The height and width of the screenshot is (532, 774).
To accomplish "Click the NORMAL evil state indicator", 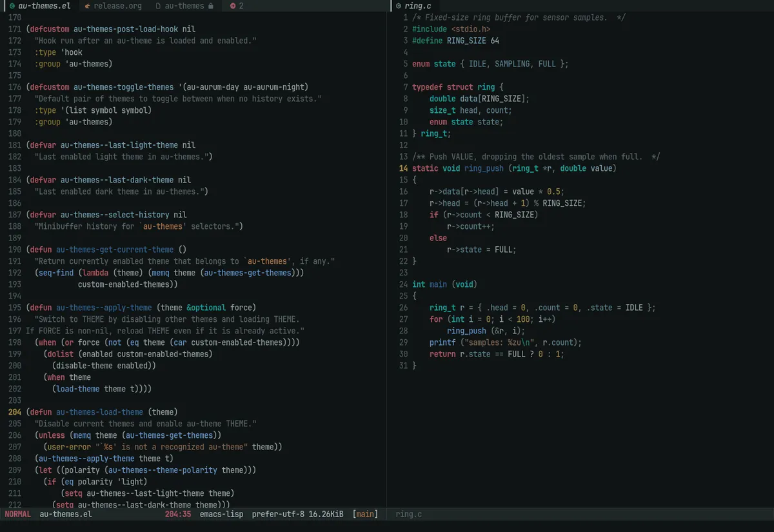I will click(x=17, y=514).
